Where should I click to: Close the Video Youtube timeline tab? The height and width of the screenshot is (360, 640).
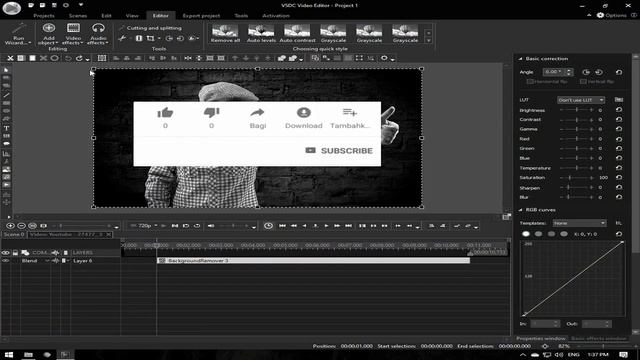108,235
